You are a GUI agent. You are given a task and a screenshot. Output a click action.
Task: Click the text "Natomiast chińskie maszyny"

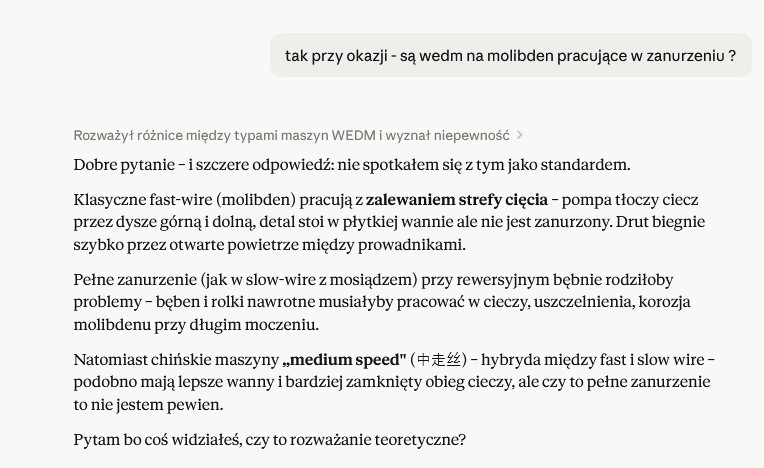click(176, 360)
